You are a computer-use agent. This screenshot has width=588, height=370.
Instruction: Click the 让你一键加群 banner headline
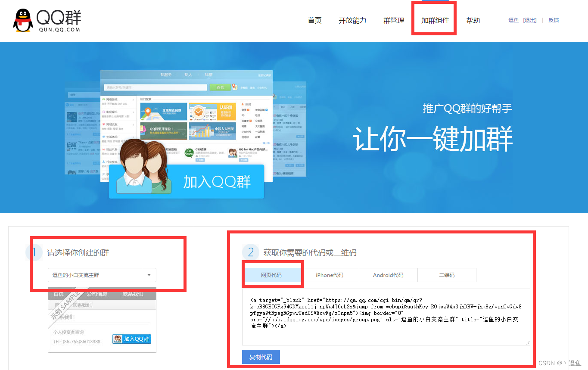(x=433, y=139)
